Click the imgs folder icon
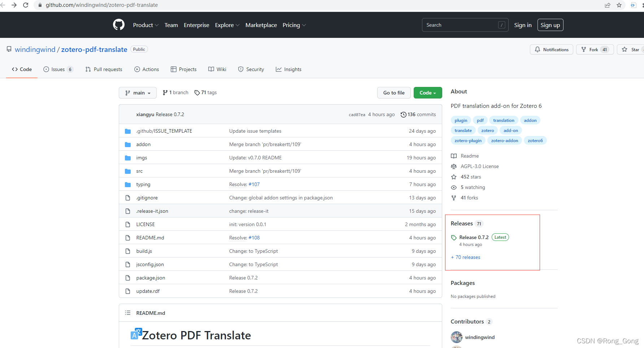This screenshot has width=644, height=348. tap(128, 158)
